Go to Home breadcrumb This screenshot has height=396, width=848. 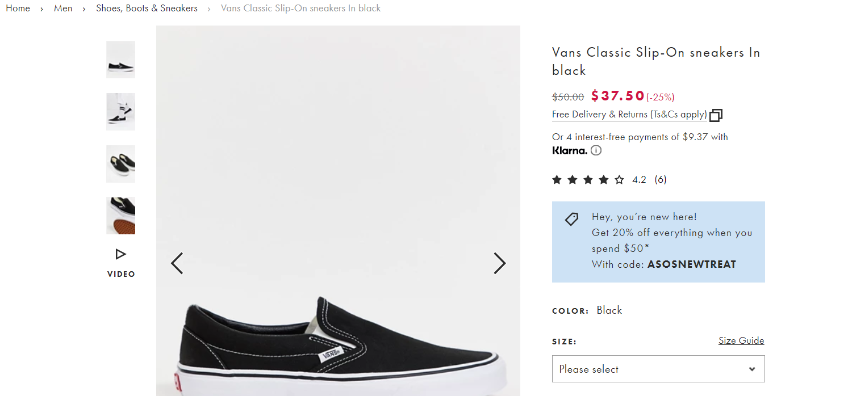(18, 8)
